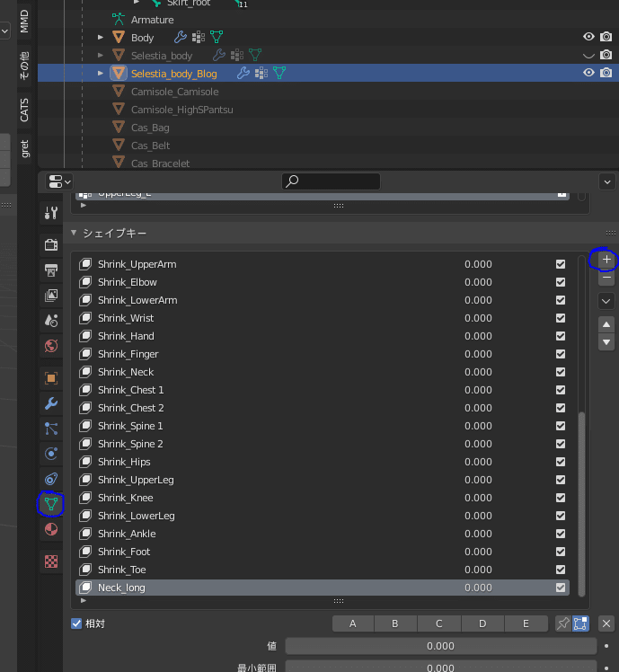The image size is (619, 672).
Task: Expand the Selestia_body tree item
Action: coord(101,56)
